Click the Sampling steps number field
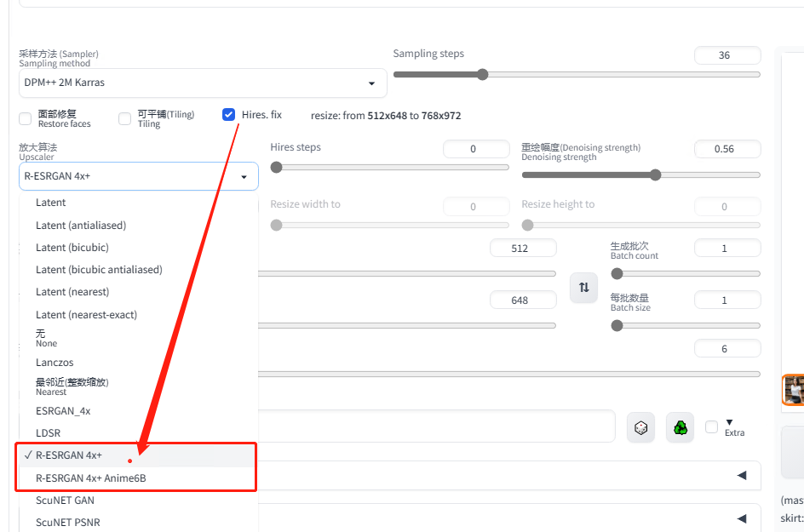This screenshot has height=532, width=804. [x=726, y=55]
